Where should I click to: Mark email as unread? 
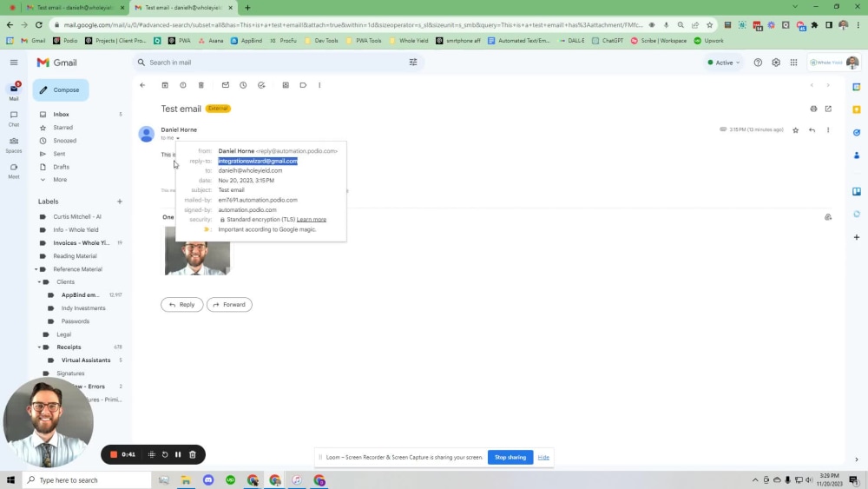[x=226, y=85]
